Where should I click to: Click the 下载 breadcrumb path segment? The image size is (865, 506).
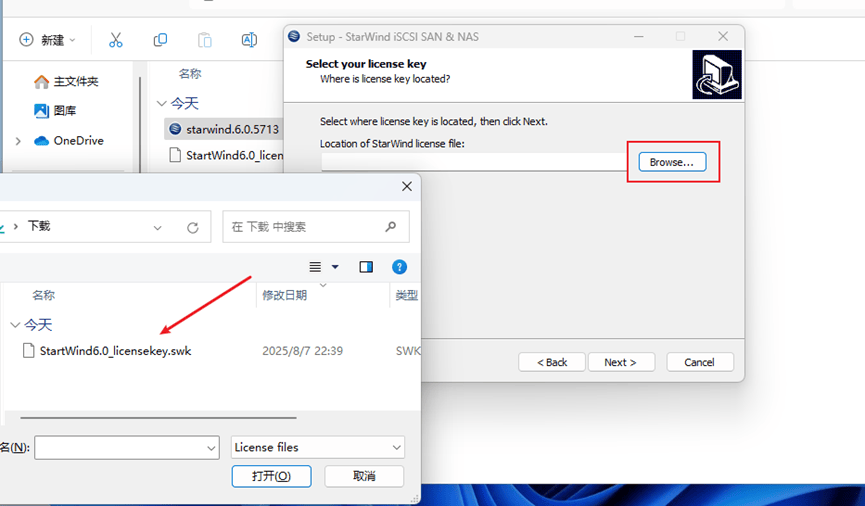[x=39, y=226]
